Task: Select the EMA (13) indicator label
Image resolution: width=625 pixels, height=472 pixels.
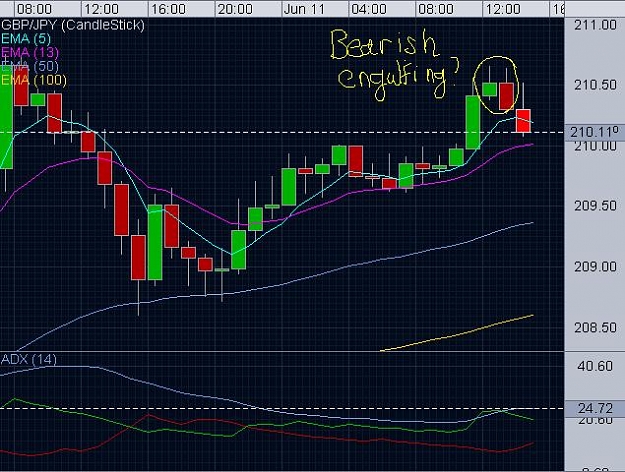Action: click(30, 52)
